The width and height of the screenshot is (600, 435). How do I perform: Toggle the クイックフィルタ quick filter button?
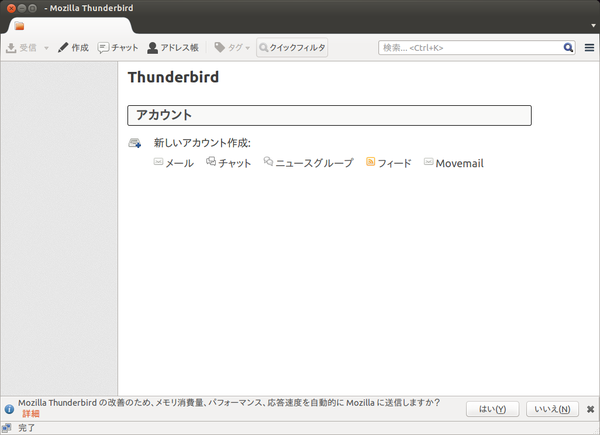click(x=292, y=48)
